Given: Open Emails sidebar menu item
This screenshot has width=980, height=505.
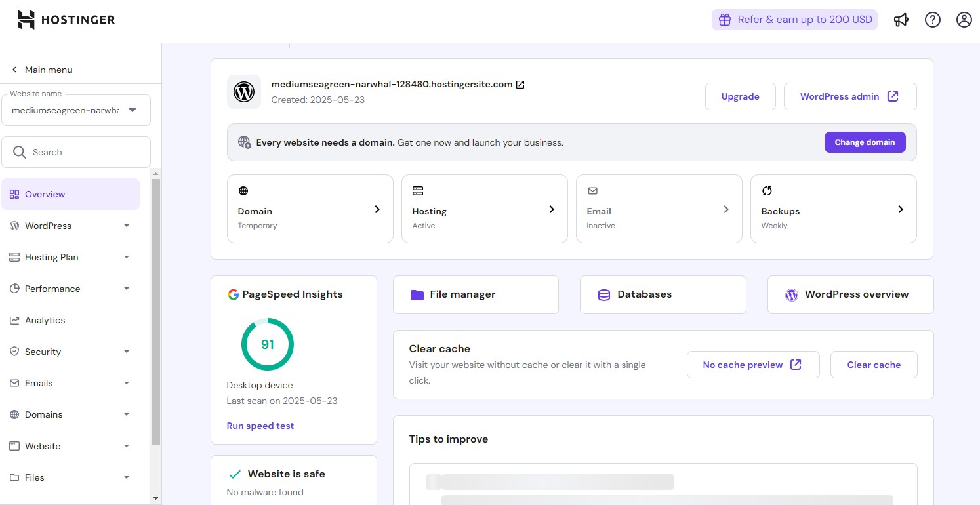Looking at the screenshot, I should 70,383.
